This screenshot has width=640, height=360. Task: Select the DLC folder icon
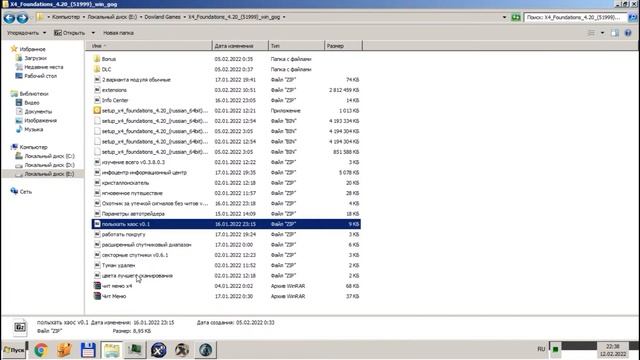[x=97, y=69]
